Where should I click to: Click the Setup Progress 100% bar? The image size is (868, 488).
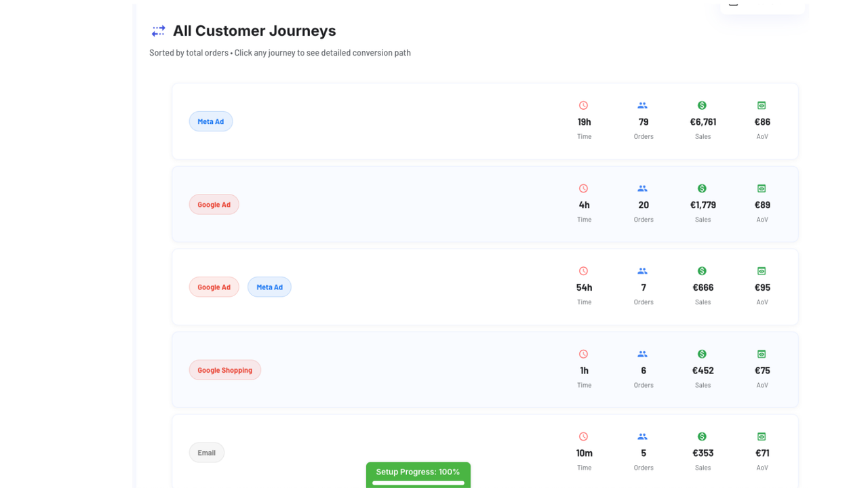click(x=418, y=475)
